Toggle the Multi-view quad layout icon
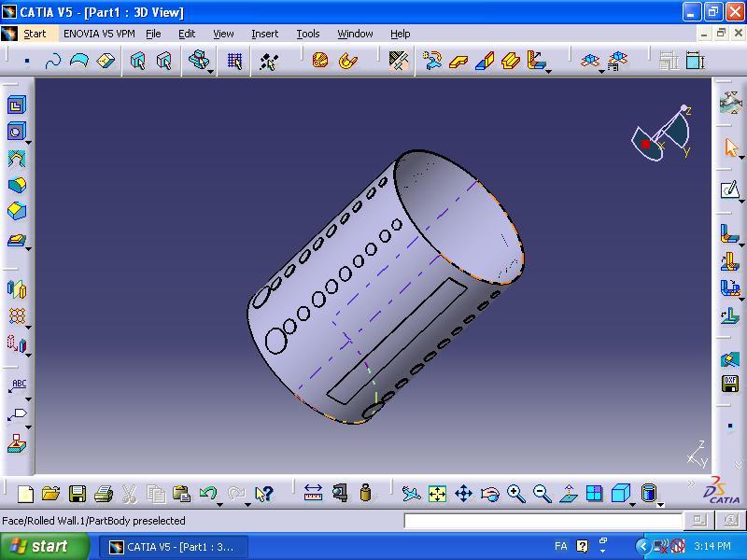 594,494
